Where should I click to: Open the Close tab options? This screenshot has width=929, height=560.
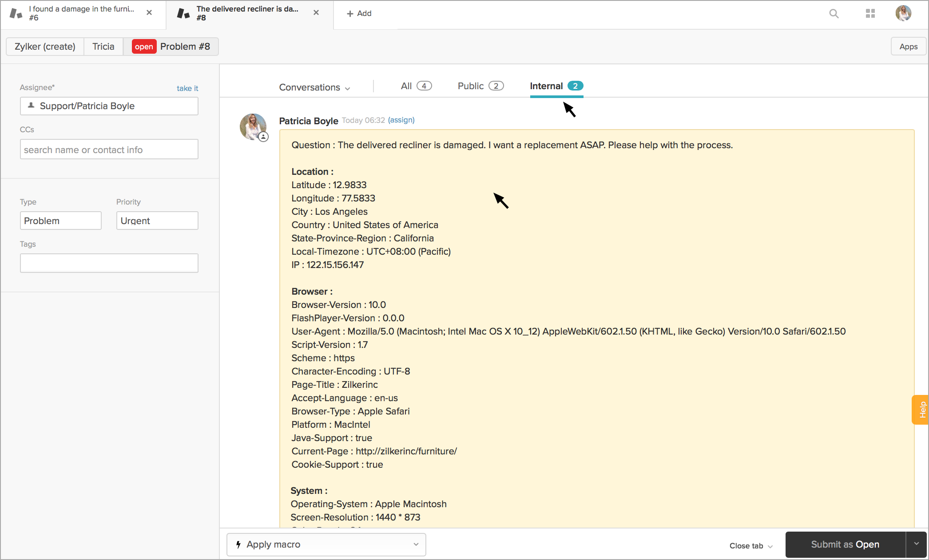[751, 546]
